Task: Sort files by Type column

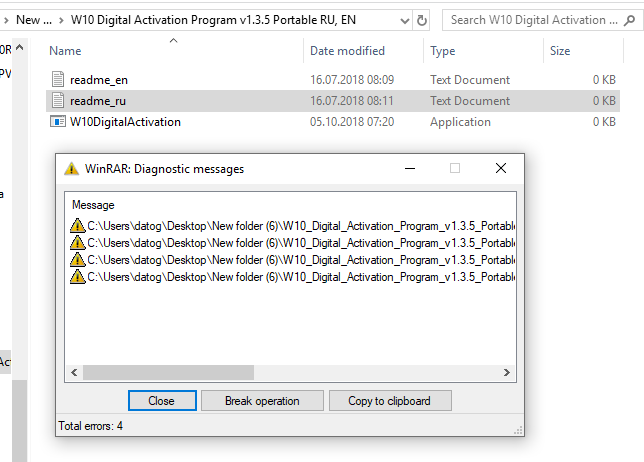Action: click(442, 51)
